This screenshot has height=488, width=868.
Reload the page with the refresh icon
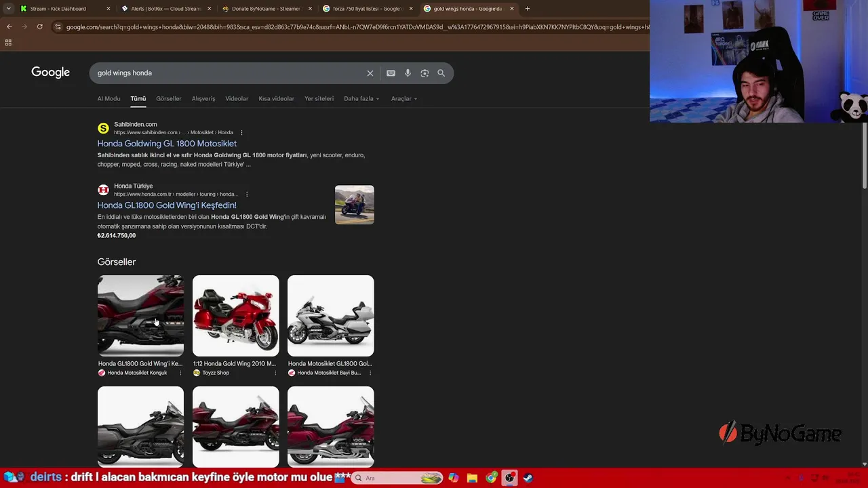pyautogui.click(x=40, y=26)
